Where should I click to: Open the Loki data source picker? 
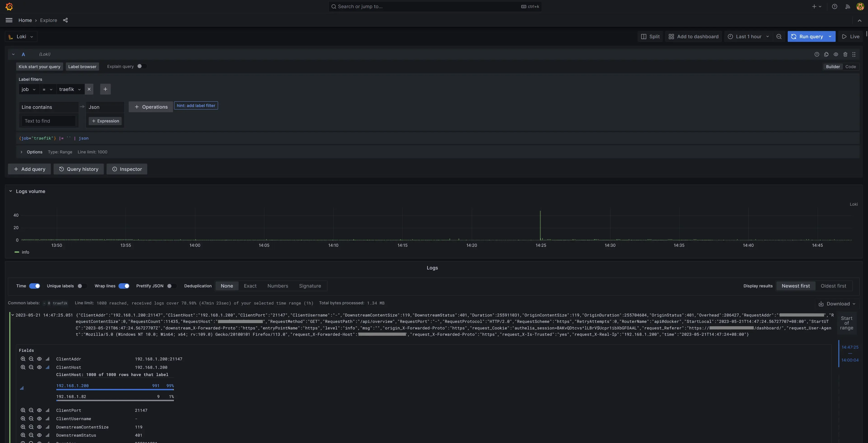tap(21, 36)
